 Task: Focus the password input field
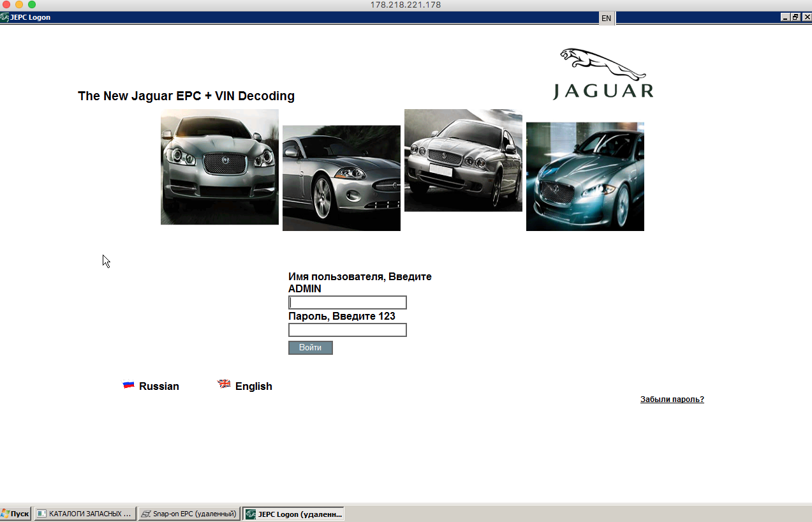tap(347, 330)
